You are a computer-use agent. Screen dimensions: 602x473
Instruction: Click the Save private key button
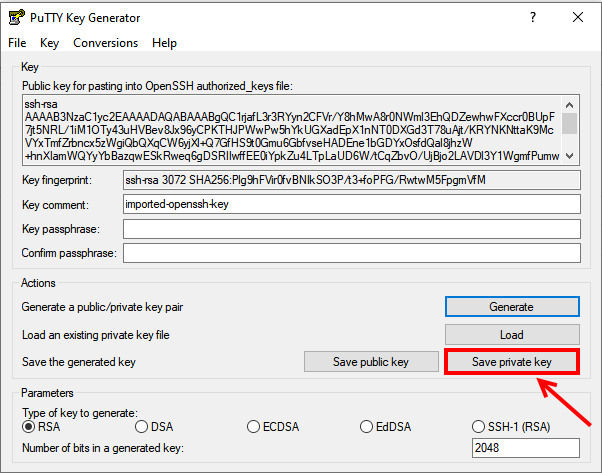pyautogui.click(x=511, y=361)
